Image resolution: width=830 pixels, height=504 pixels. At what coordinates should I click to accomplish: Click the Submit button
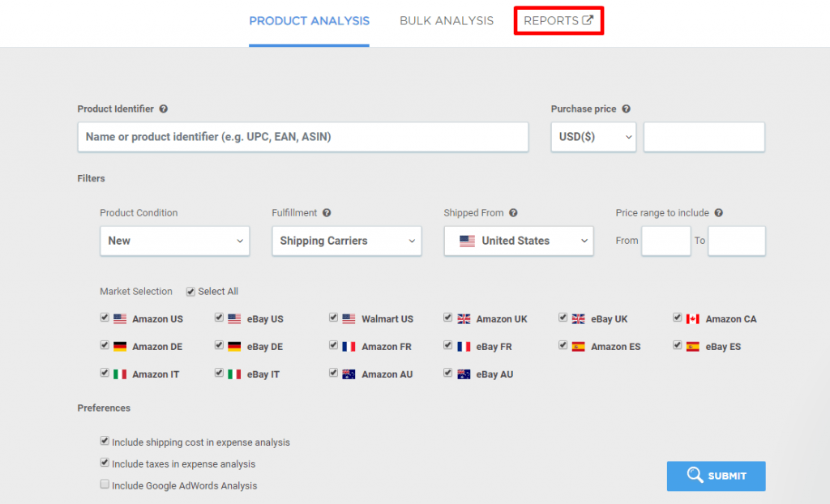click(716, 476)
